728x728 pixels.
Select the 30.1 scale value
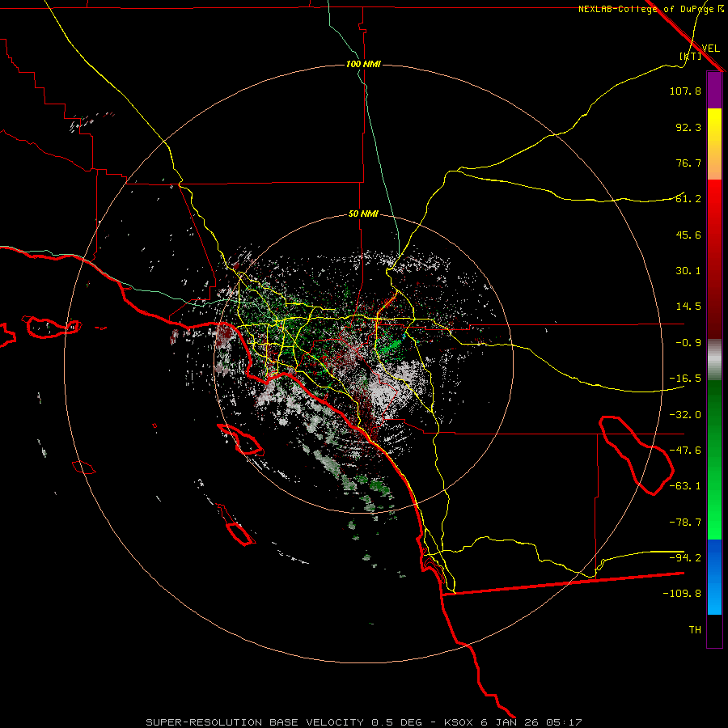coord(688,271)
